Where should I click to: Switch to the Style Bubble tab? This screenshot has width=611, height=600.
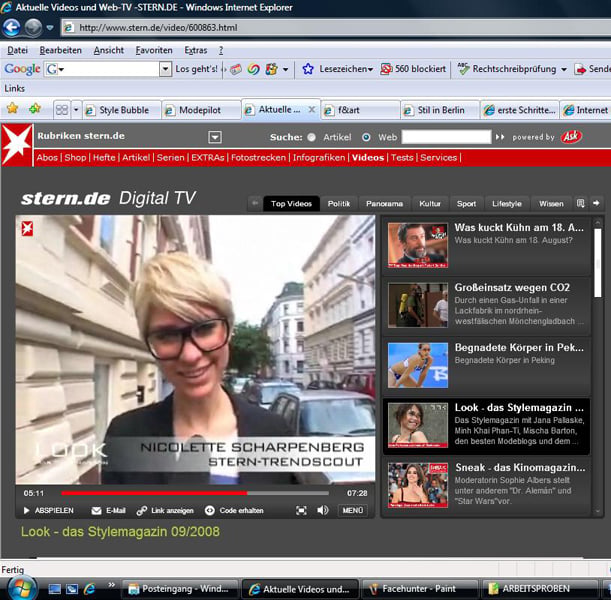[122, 110]
